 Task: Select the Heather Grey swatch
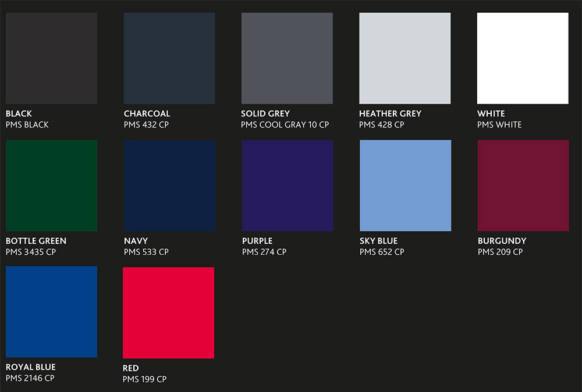(x=405, y=58)
